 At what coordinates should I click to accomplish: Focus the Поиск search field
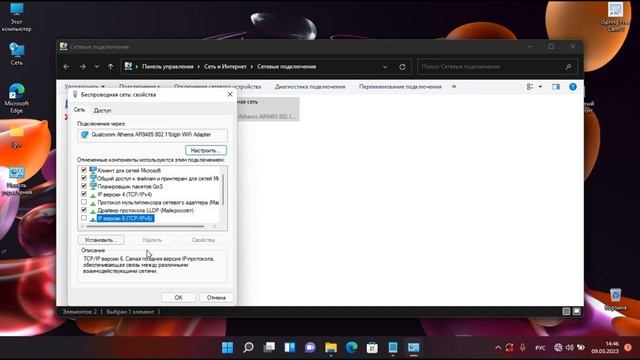coord(491,67)
